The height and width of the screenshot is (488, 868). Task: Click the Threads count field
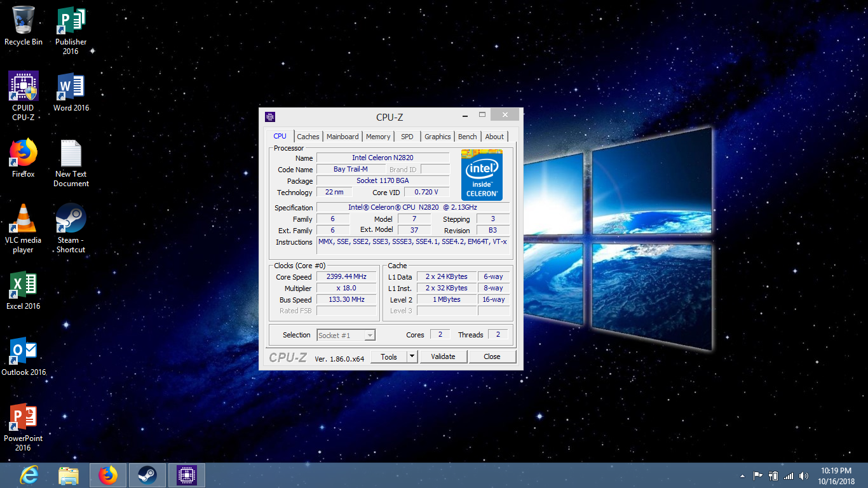[498, 334]
